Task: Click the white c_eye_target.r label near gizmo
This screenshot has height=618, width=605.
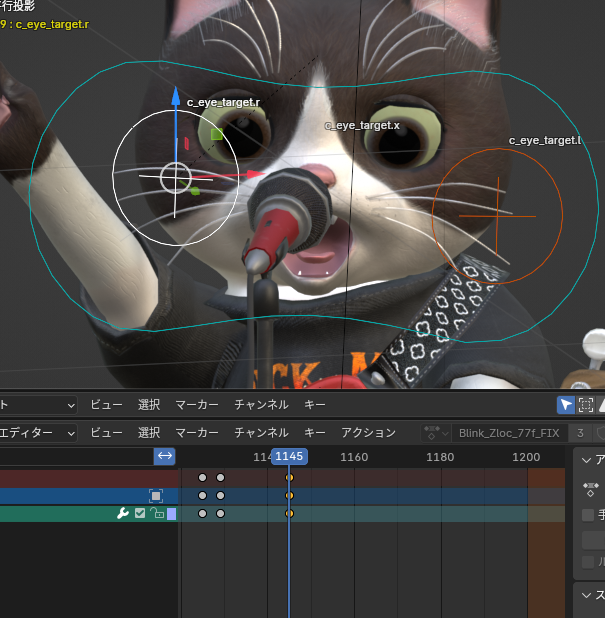Action: [223, 102]
